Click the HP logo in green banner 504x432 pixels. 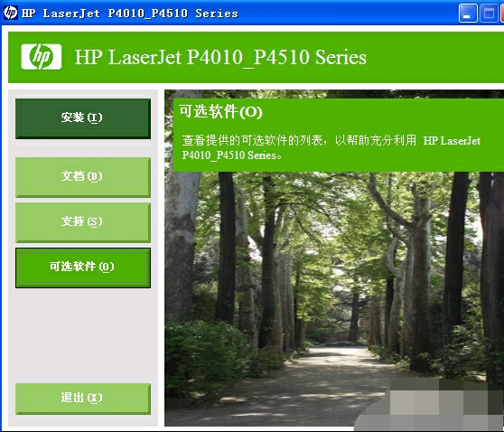[42, 57]
